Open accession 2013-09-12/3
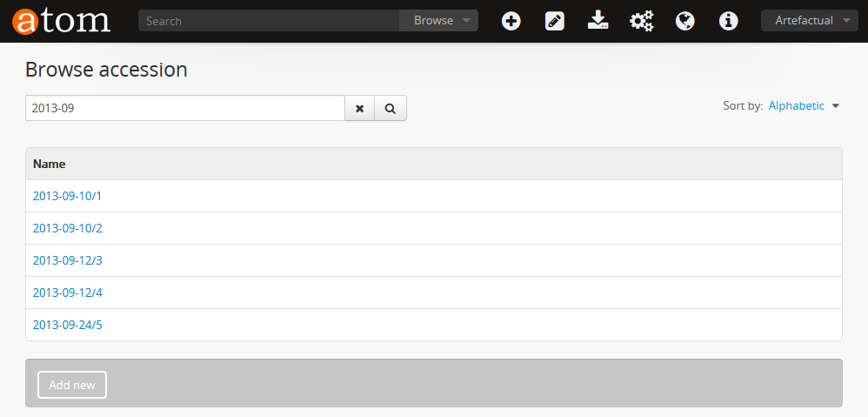The width and height of the screenshot is (868, 417). (68, 260)
